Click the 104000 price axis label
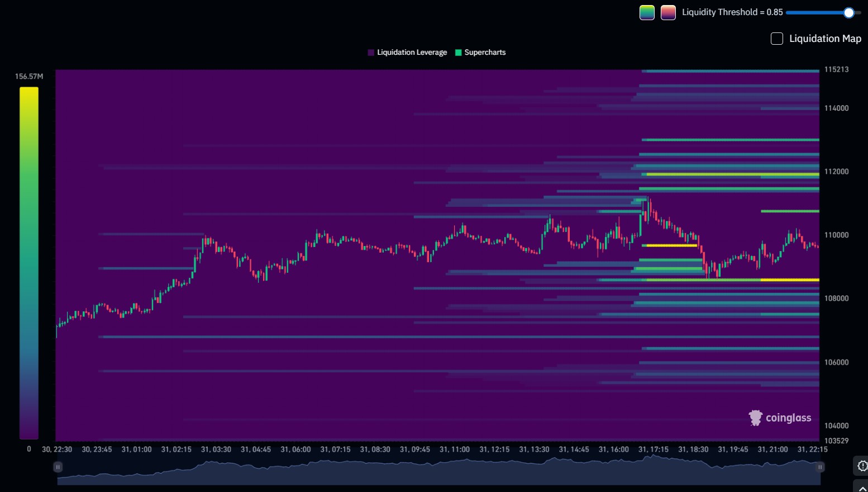 pyautogui.click(x=836, y=426)
